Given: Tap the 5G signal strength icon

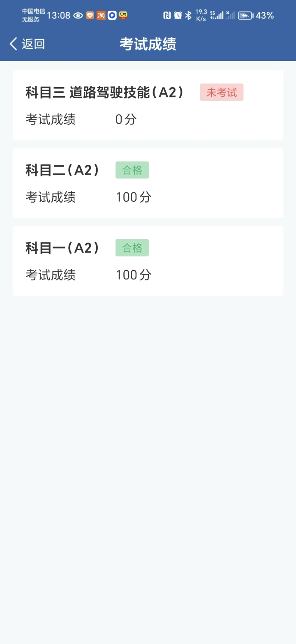Looking at the screenshot, I should (x=217, y=16).
